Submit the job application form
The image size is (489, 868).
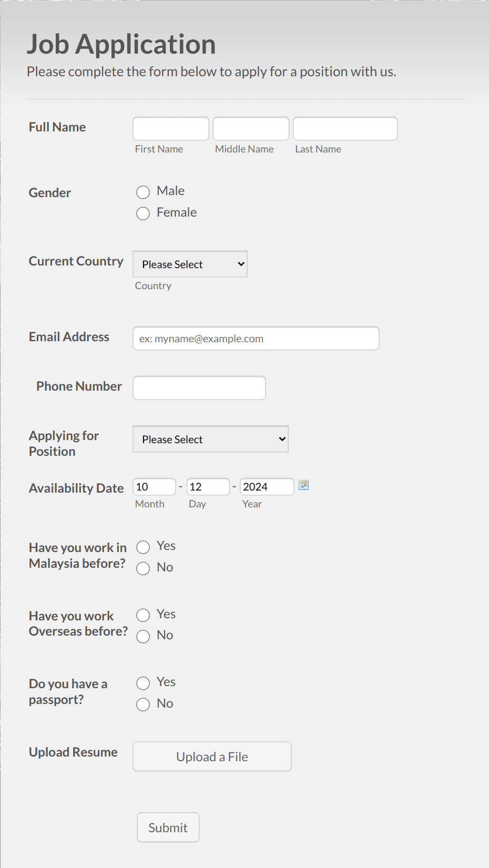pyautogui.click(x=168, y=828)
